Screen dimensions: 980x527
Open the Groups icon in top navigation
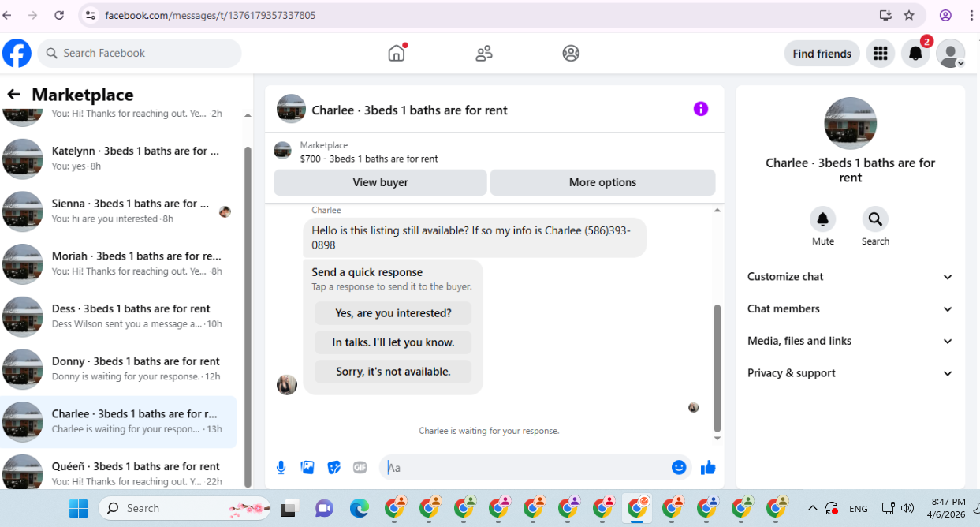[571, 54]
